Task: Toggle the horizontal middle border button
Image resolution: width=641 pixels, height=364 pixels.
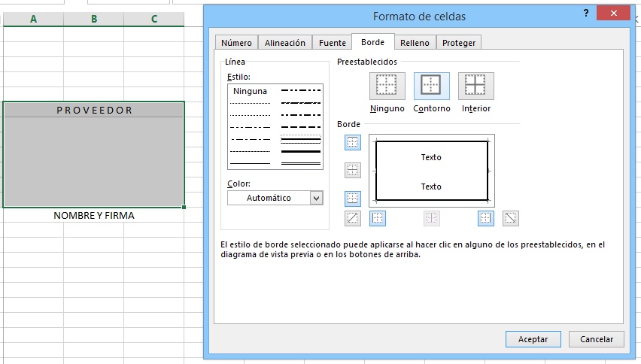Action: (x=353, y=171)
